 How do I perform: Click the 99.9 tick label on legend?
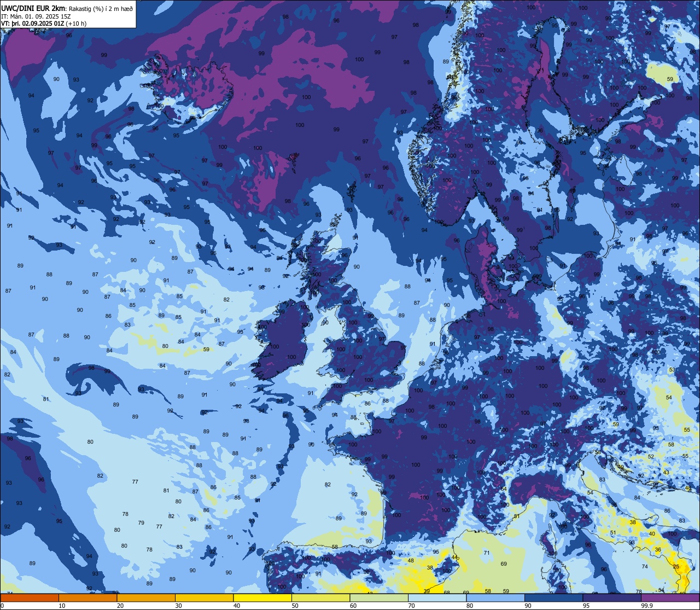647,606
